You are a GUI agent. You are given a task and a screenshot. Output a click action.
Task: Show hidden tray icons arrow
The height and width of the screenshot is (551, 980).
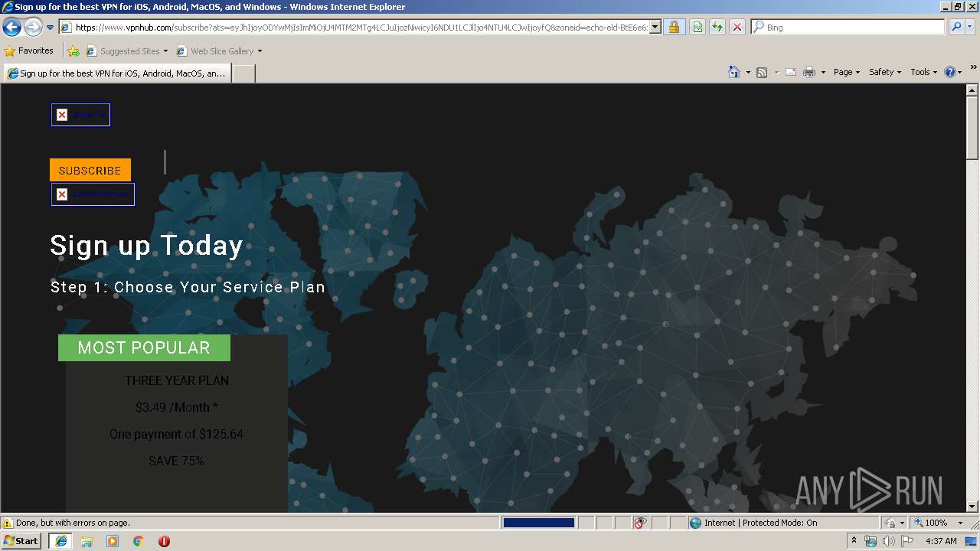pos(854,541)
